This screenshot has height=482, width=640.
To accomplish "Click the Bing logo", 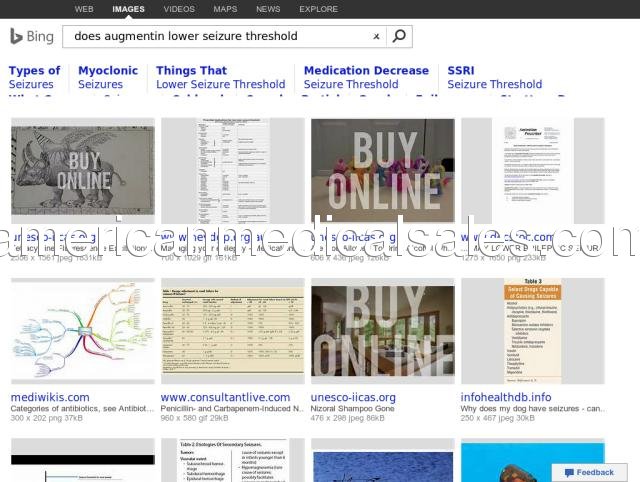I will pos(32,36).
